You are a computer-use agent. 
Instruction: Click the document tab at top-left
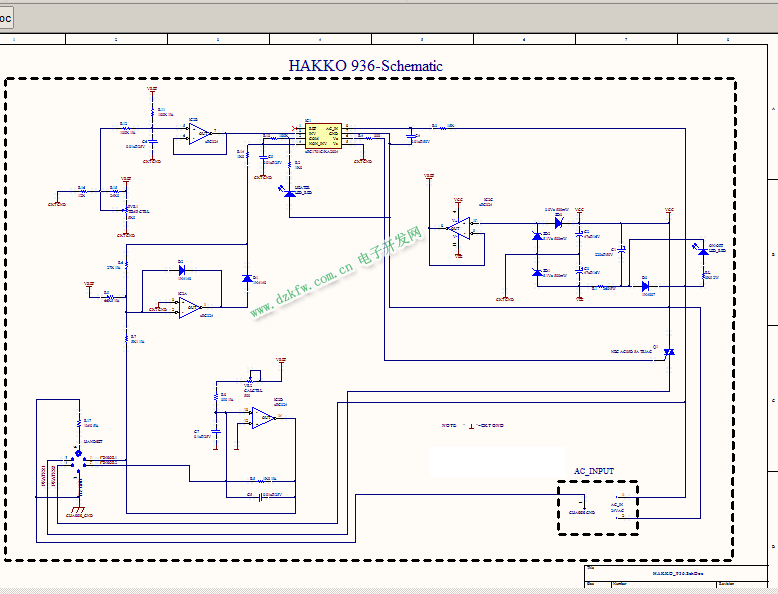7,18
